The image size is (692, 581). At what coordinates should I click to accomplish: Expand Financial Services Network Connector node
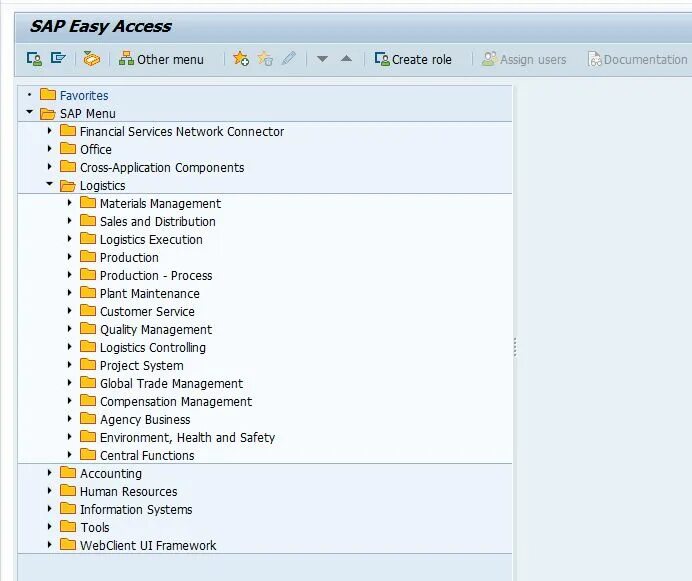[49, 131]
